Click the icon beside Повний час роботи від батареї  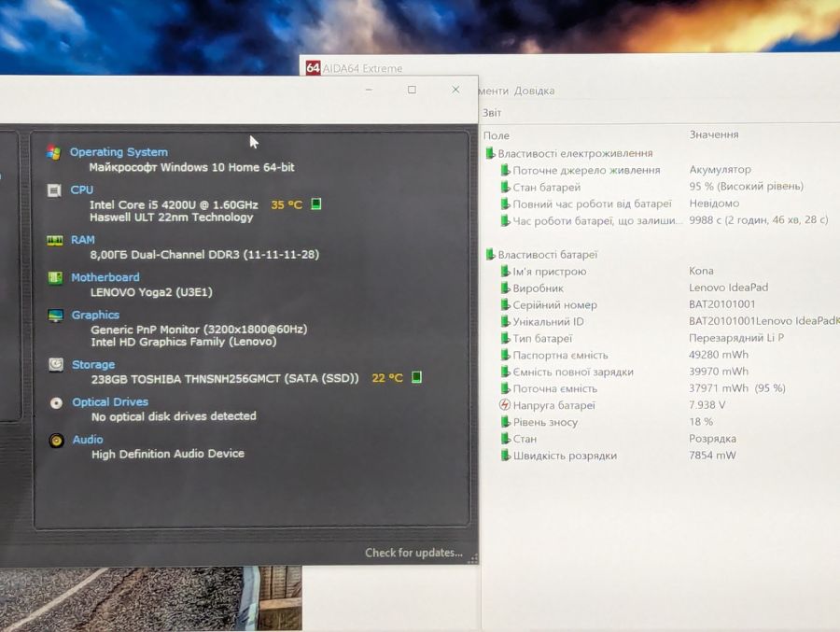(505, 204)
